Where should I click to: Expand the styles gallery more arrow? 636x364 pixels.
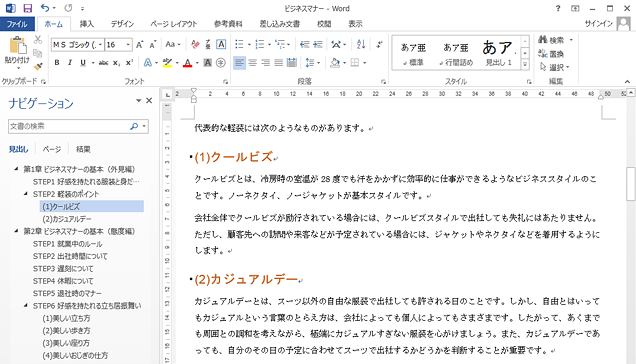point(525,64)
